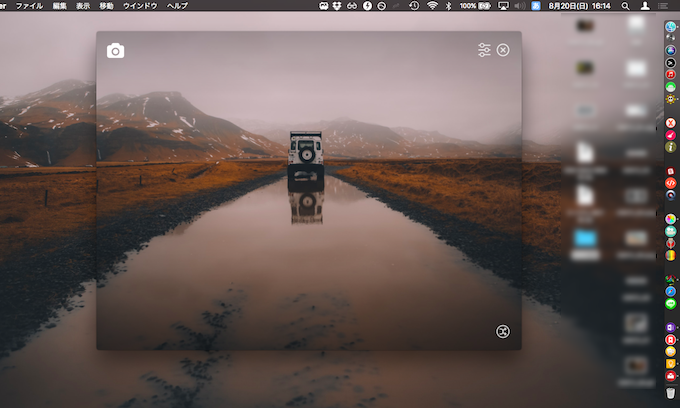Open the ヘルプ menu

click(x=177, y=6)
